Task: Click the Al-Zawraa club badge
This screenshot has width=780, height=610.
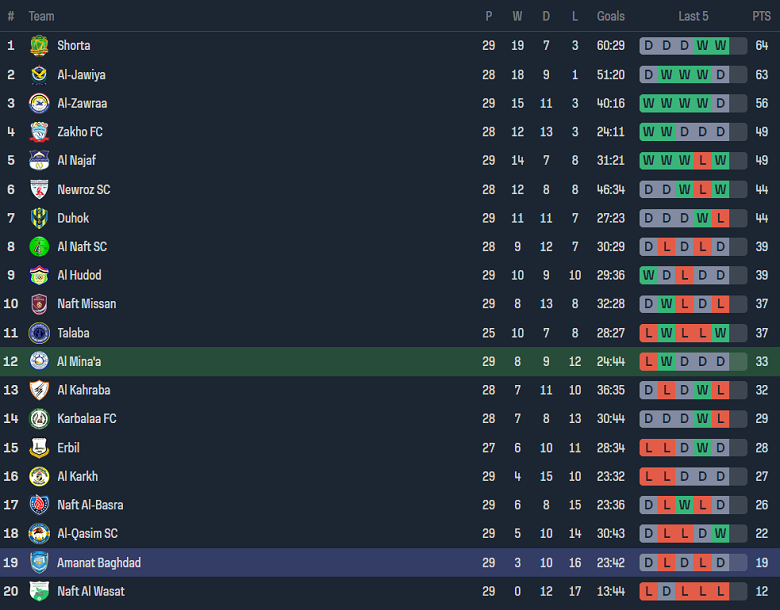Action: pos(39,103)
